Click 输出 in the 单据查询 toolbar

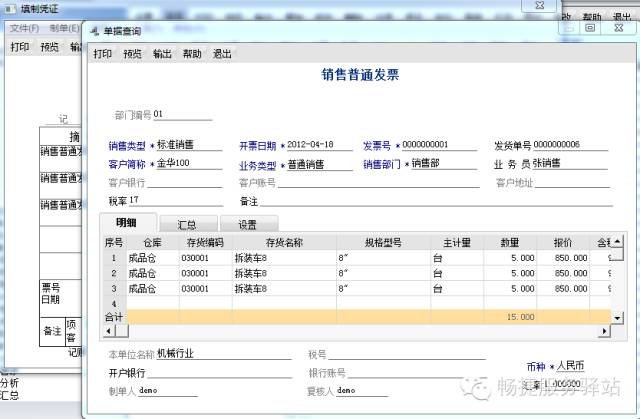coord(162,53)
